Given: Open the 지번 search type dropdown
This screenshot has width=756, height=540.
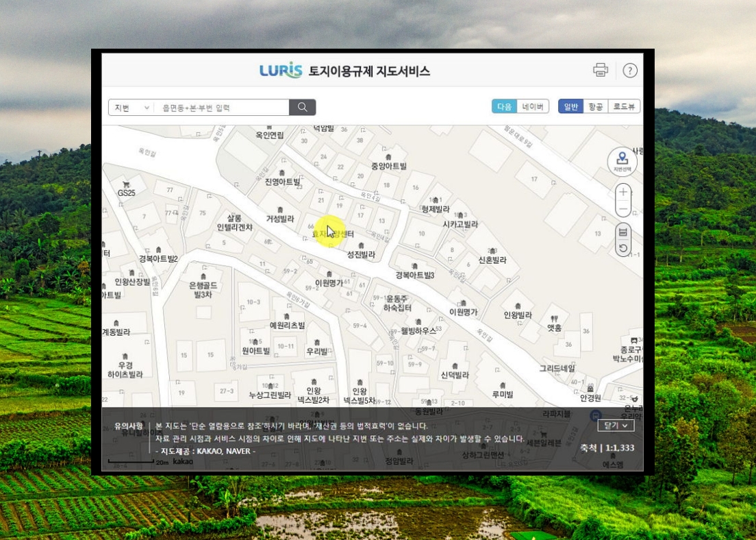Looking at the screenshot, I should [131, 108].
